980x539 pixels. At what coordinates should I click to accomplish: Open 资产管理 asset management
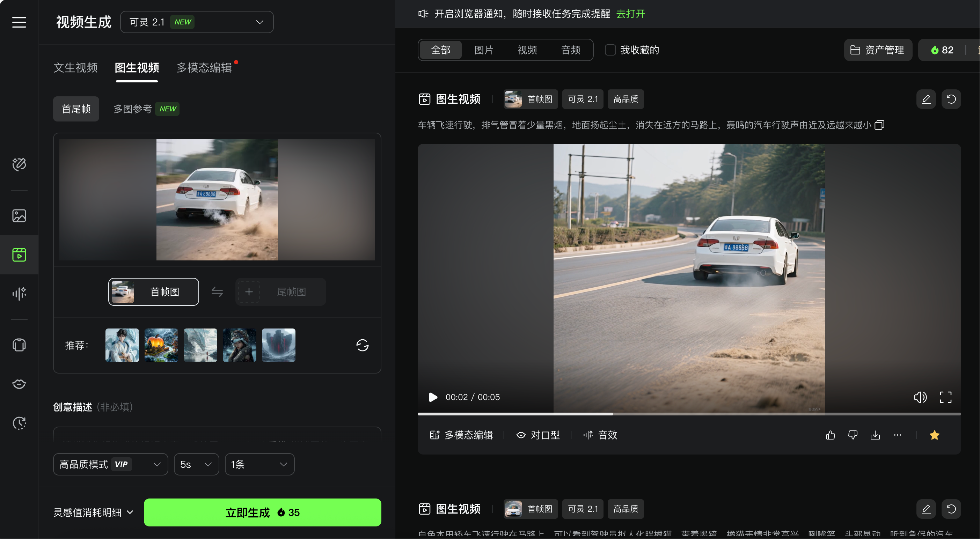click(x=878, y=50)
